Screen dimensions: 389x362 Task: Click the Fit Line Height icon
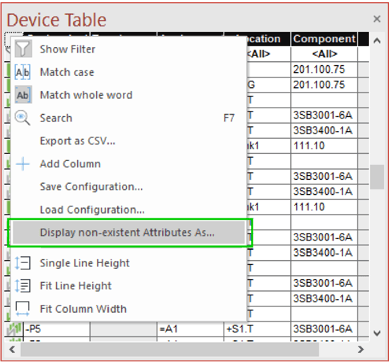(23, 286)
